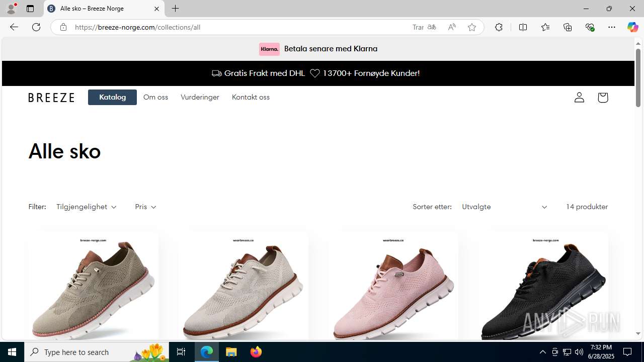Activate Read aloud icon
644x362 pixels.
[452, 27]
